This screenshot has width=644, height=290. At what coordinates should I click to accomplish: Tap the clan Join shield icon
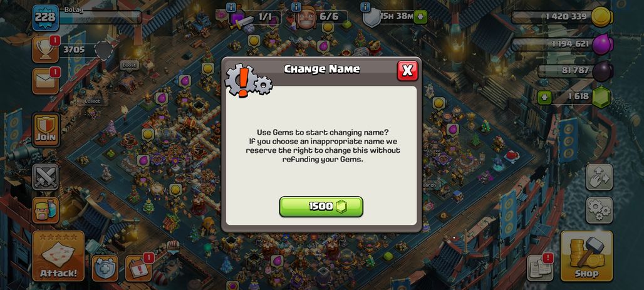tap(45, 130)
